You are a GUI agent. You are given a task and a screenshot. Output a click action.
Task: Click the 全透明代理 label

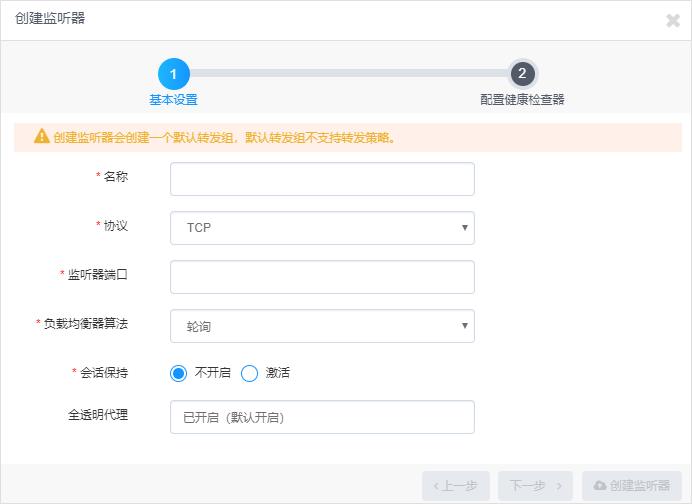[98, 415]
